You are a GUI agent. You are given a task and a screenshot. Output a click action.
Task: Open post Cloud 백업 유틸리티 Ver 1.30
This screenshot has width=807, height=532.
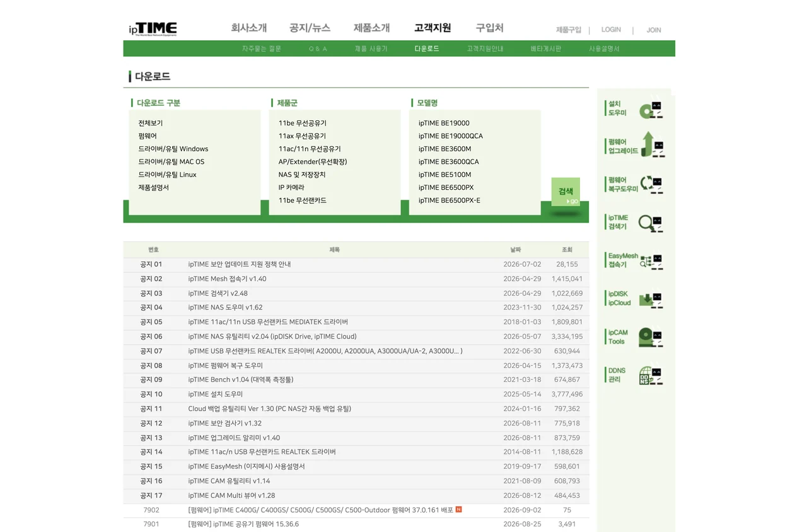click(269, 409)
